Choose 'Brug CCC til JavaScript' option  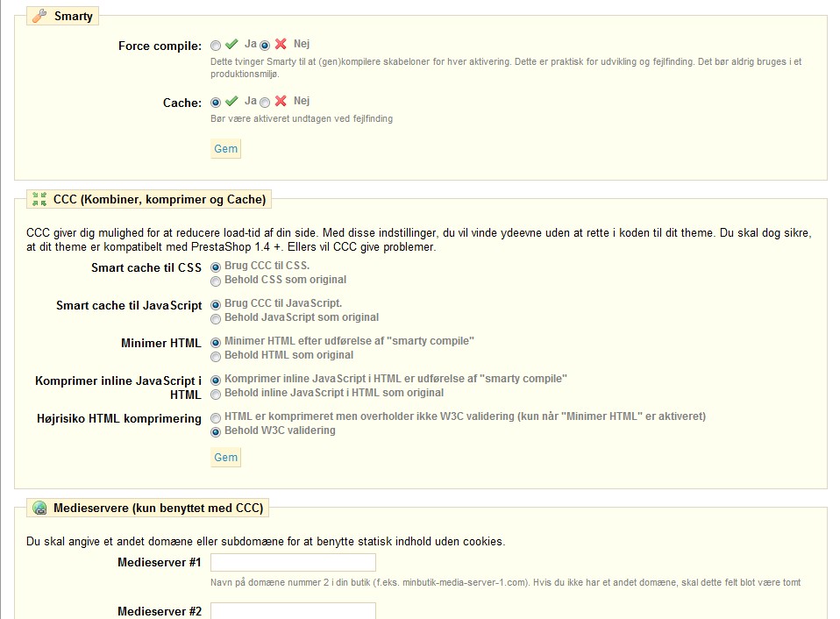pyautogui.click(x=216, y=305)
